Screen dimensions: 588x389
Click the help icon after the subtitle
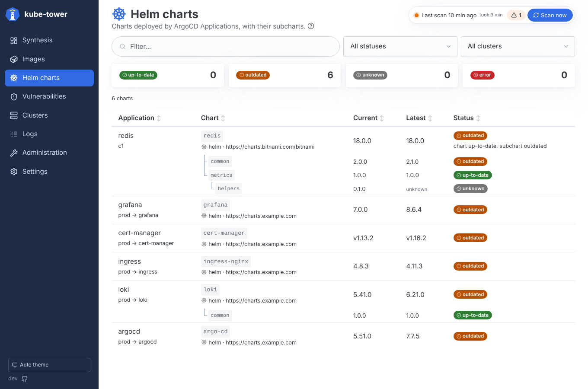coord(311,26)
